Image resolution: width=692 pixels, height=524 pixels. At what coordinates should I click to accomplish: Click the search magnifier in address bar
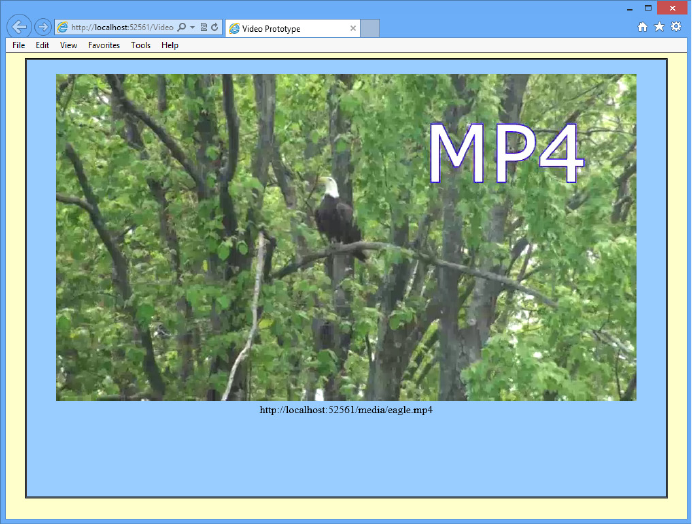point(181,27)
